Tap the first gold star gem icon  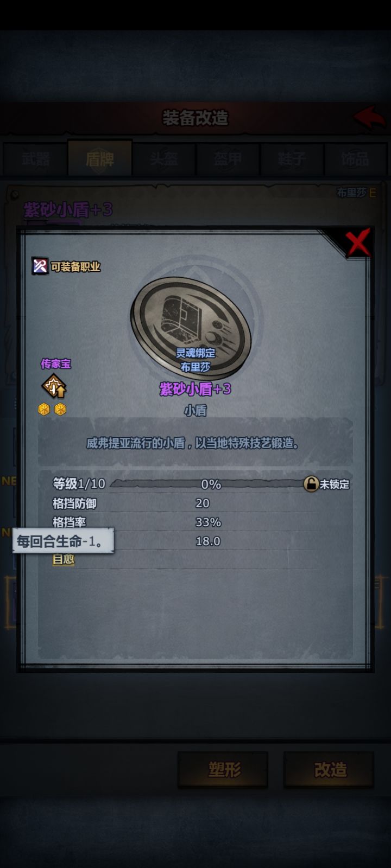44,410
